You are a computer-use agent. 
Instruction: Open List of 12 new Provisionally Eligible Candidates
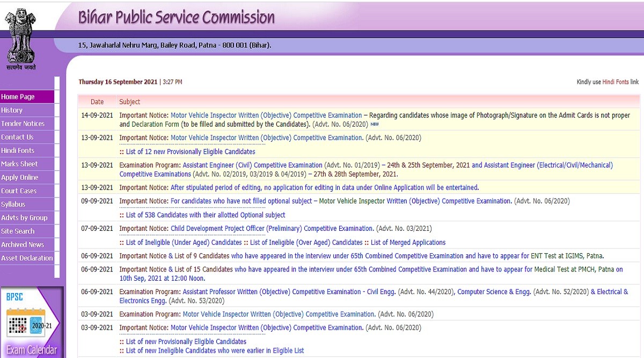[191, 152]
